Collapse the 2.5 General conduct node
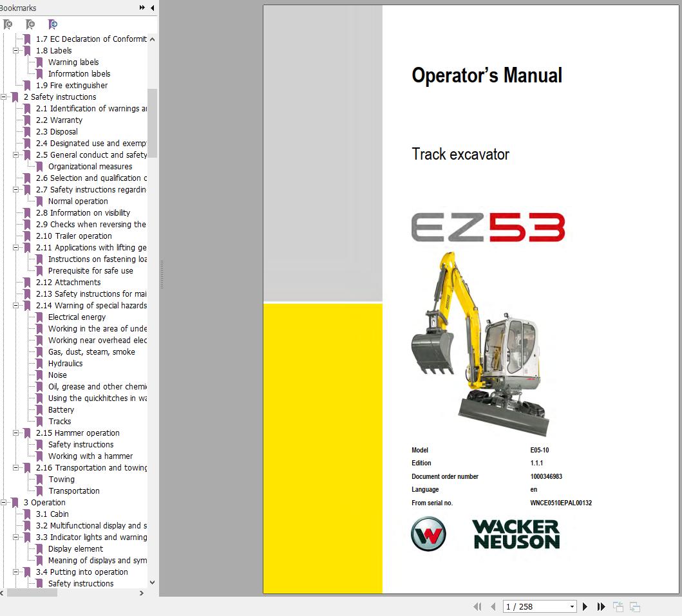Viewport: 682px width, 616px height. point(15,154)
